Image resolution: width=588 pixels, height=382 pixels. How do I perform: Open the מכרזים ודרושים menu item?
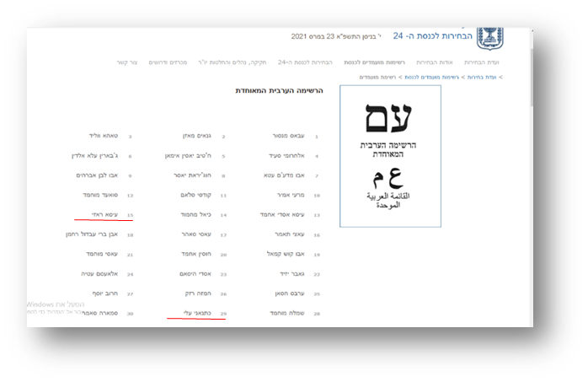[x=168, y=62]
